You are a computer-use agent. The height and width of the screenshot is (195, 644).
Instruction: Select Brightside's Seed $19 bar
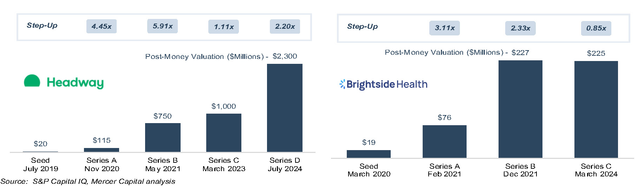(x=369, y=154)
